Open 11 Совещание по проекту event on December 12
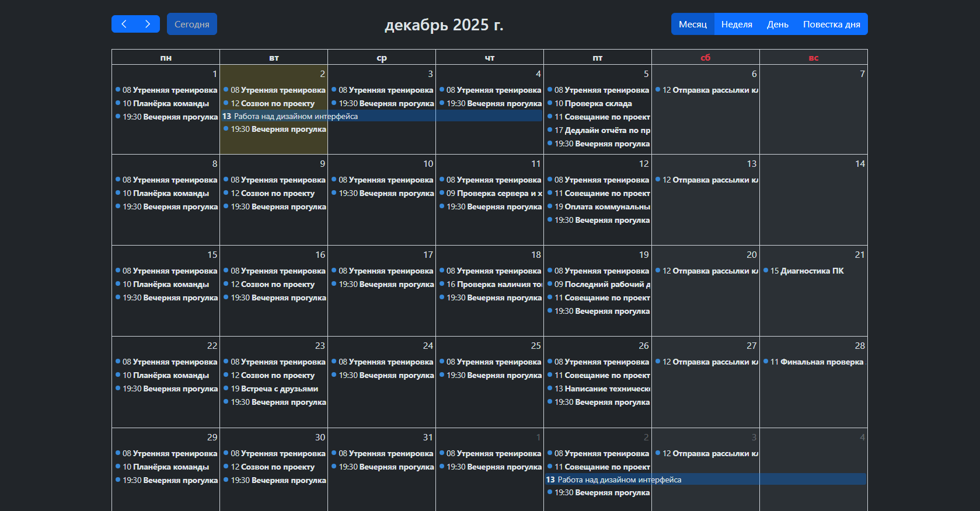 598,193
